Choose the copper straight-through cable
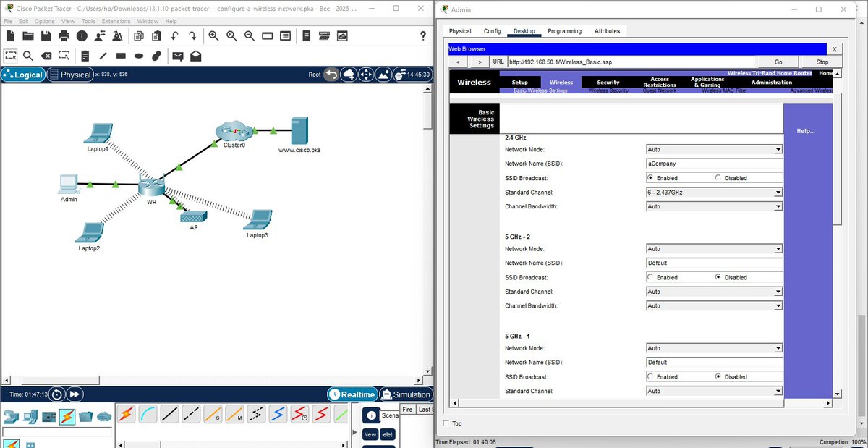Screen dimensions: 868x448 pyautogui.click(x=169, y=414)
